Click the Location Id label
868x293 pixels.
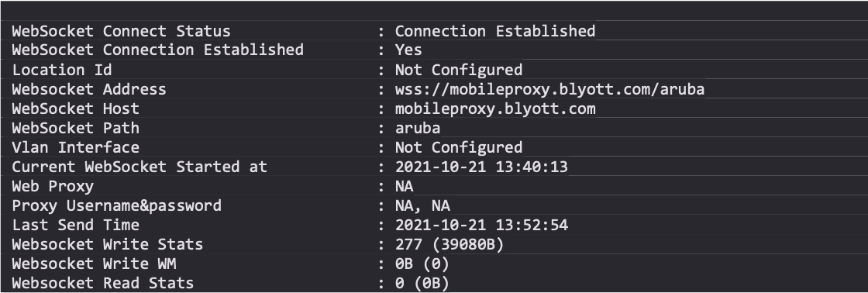pos(62,70)
